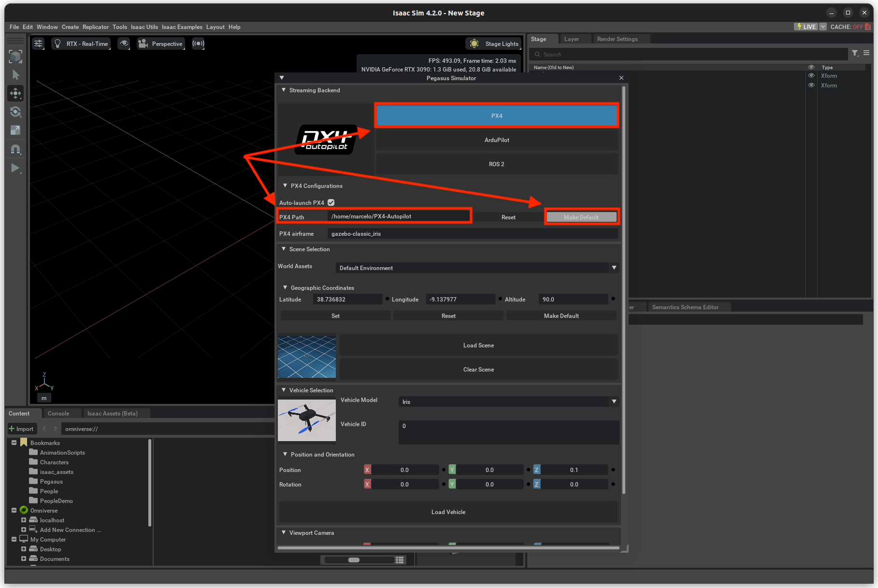
Task: Open the Stage panel options hamburger menu
Action: pyautogui.click(x=866, y=53)
